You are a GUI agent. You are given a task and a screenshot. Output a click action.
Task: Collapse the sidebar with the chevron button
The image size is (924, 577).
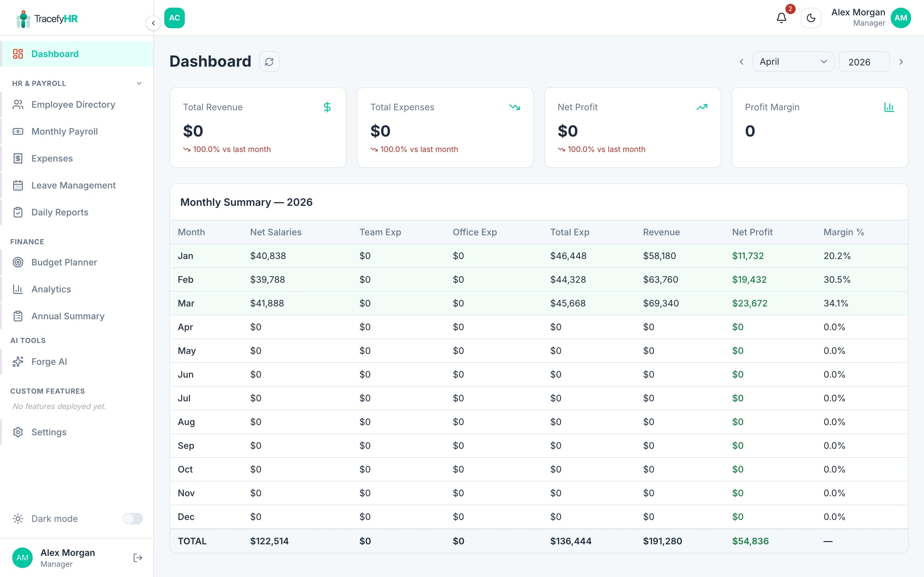[153, 23]
